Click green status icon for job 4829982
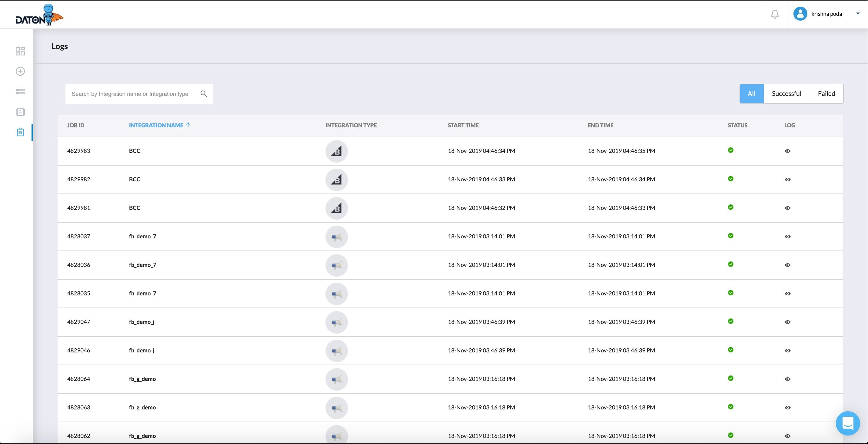The image size is (868, 444). point(730,179)
